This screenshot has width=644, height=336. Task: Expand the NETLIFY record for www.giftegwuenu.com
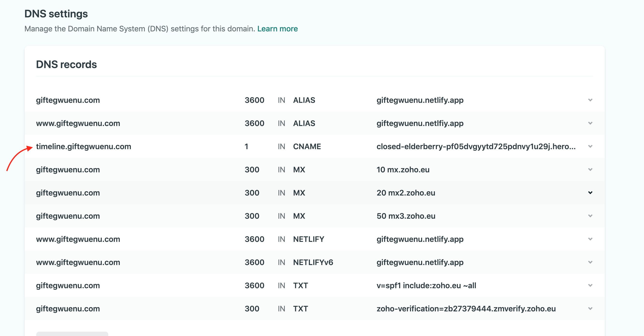coord(590,239)
